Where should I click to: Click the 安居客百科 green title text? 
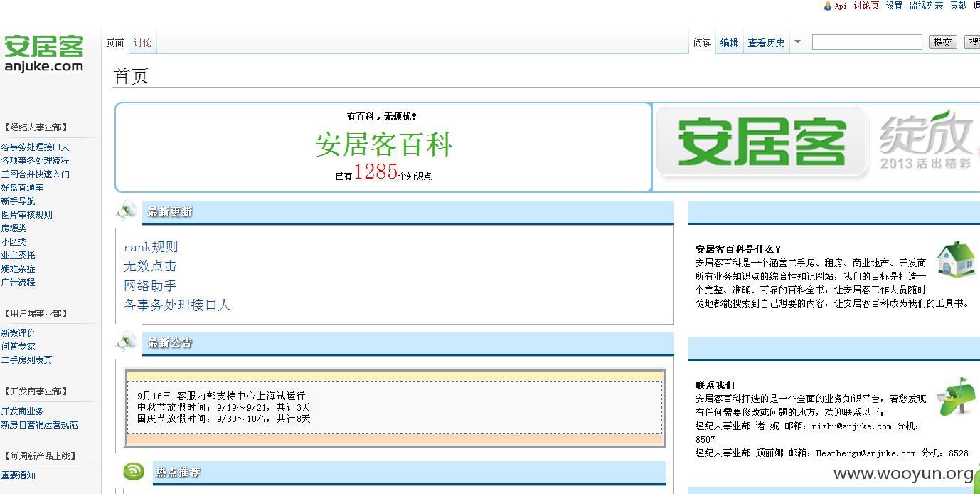click(x=384, y=145)
